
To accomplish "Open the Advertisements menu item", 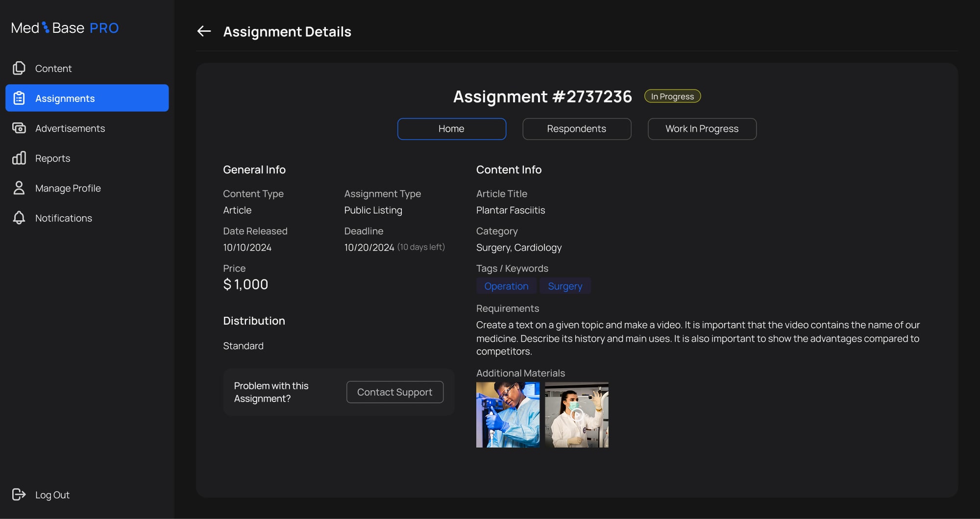I will click(x=70, y=128).
